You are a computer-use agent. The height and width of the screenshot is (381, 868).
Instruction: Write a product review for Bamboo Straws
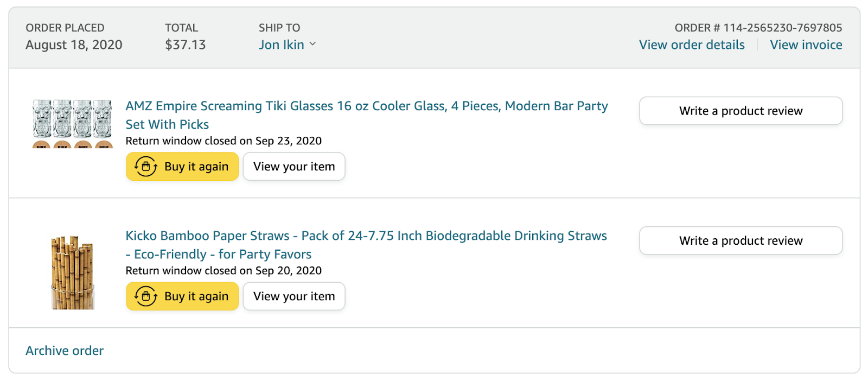pyautogui.click(x=741, y=240)
